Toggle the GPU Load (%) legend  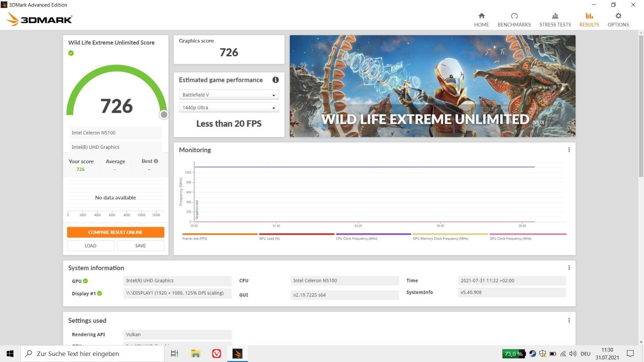(297, 236)
